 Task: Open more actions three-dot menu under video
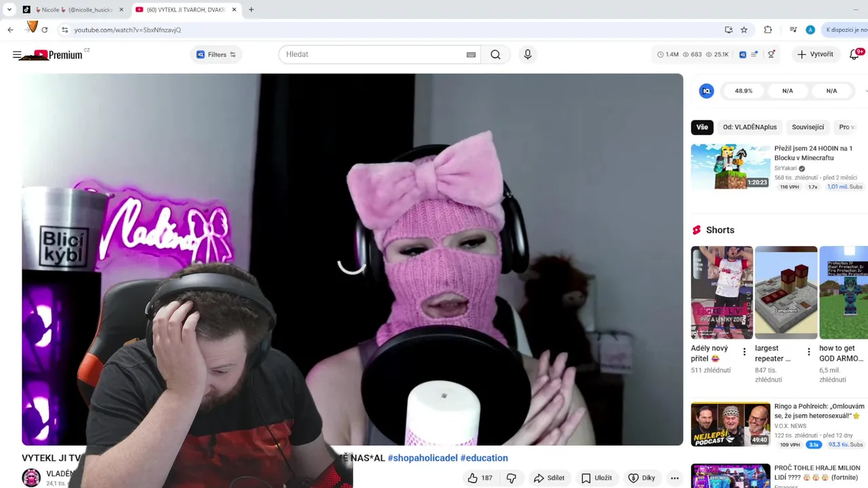tap(674, 478)
